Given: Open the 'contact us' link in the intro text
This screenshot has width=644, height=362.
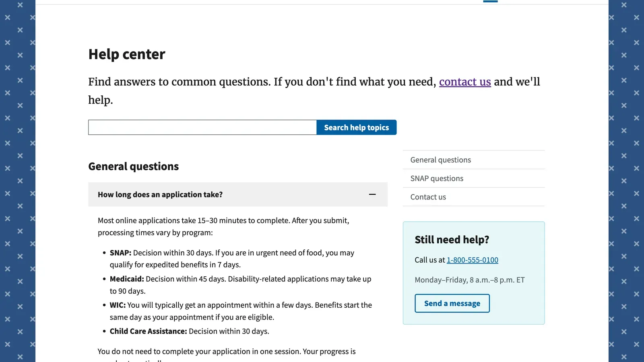Looking at the screenshot, I should point(465,82).
